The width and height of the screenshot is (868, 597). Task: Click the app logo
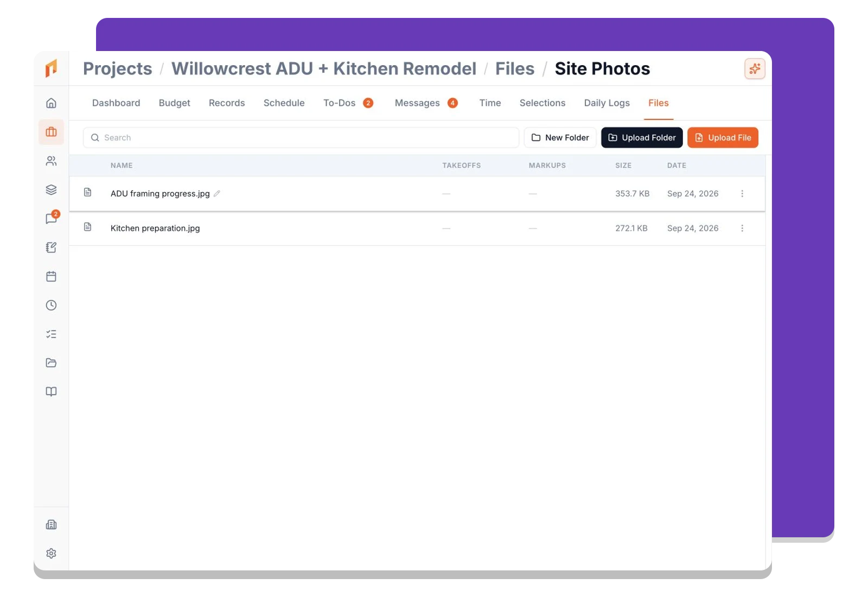click(x=51, y=68)
